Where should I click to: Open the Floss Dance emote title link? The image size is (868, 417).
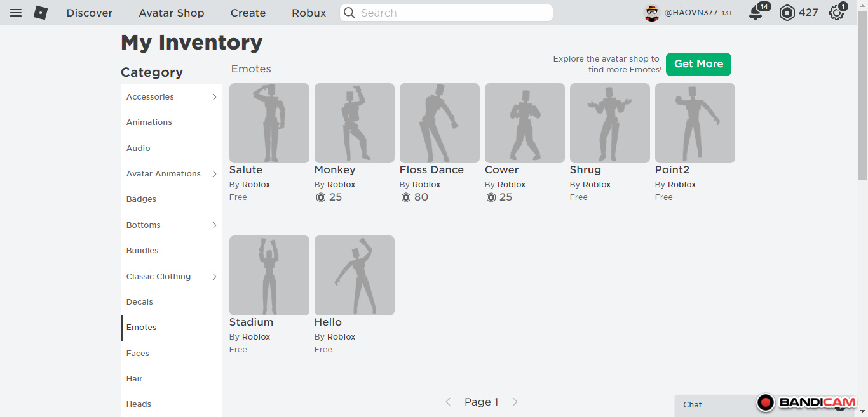tap(431, 170)
